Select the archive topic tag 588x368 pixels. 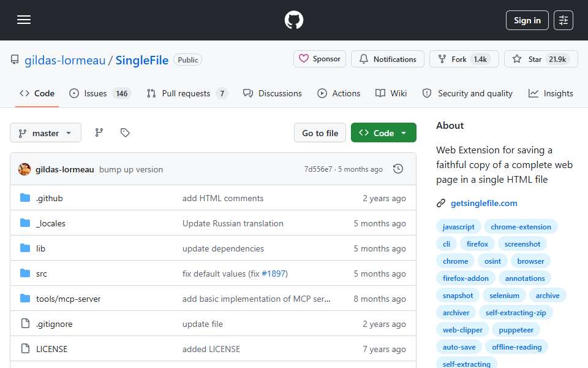click(x=548, y=296)
